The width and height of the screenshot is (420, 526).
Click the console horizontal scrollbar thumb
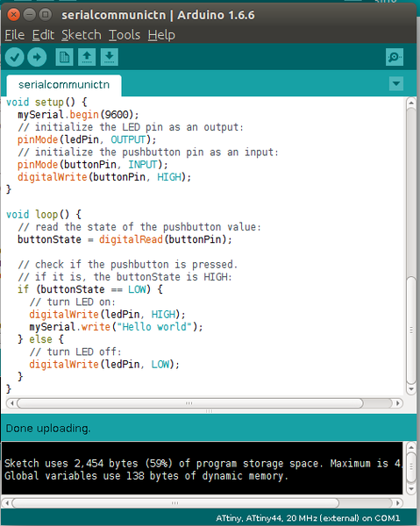pyautogui.click(x=175, y=503)
